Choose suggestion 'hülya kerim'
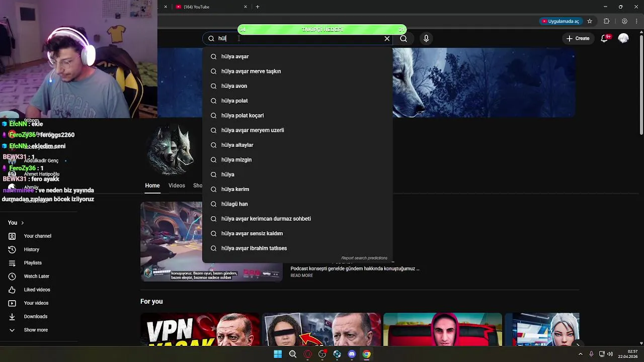 pyautogui.click(x=297, y=189)
